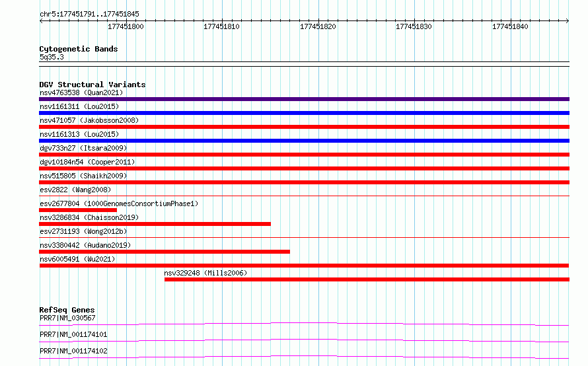The image size is (588, 366).
Task: Click ruler position 177451840
Action: pos(511,26)
